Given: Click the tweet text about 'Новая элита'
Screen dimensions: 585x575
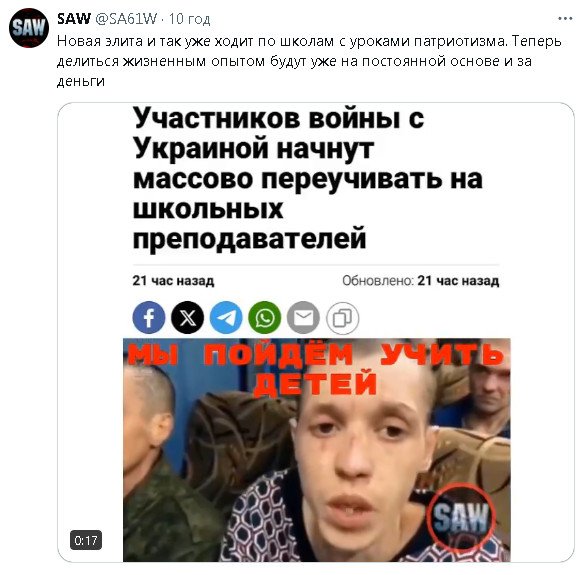Looking at the screenshot, I should pos(309,60).
